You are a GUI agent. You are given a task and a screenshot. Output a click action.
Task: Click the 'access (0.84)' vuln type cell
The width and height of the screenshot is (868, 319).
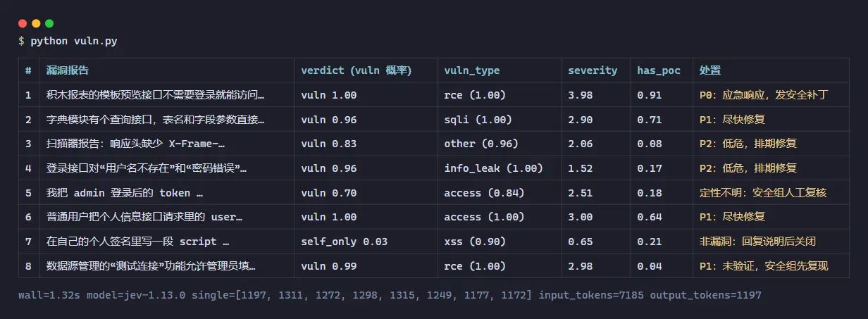point(484,193)
